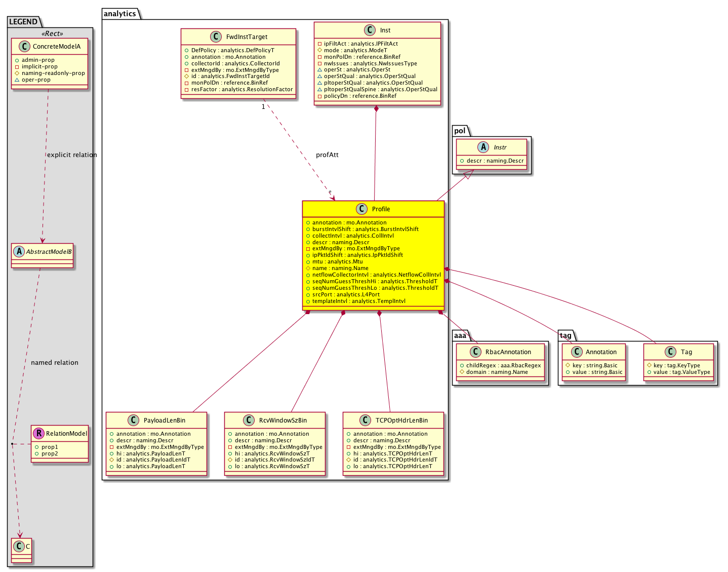Image resolution: width=728 pixels, height=572 pixels.
Task: Click the FwdInstTarget class C icon
Action: coord(216,37)
